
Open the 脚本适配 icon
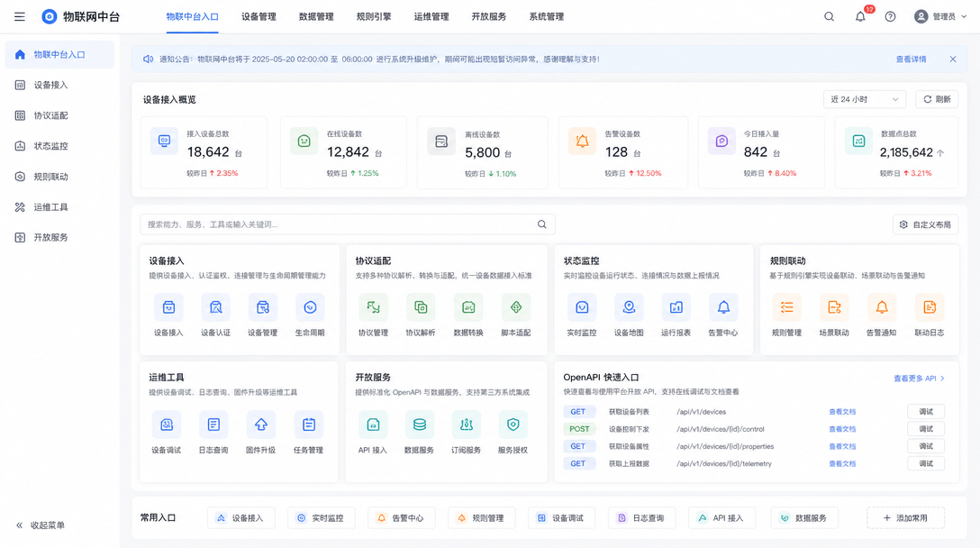[x=515, y=307]
